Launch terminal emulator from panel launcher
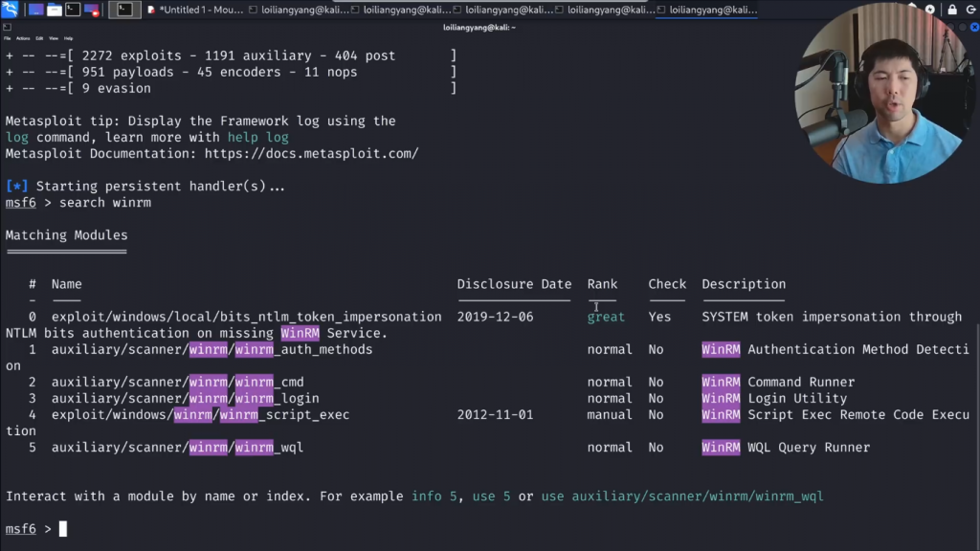The image size is (980, 551). [x=73, y=10]
